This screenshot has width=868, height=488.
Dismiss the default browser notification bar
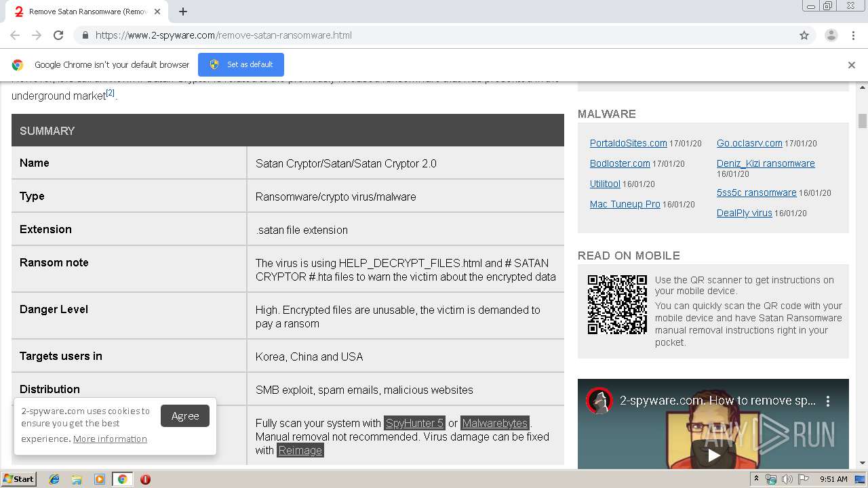(852, 65)
